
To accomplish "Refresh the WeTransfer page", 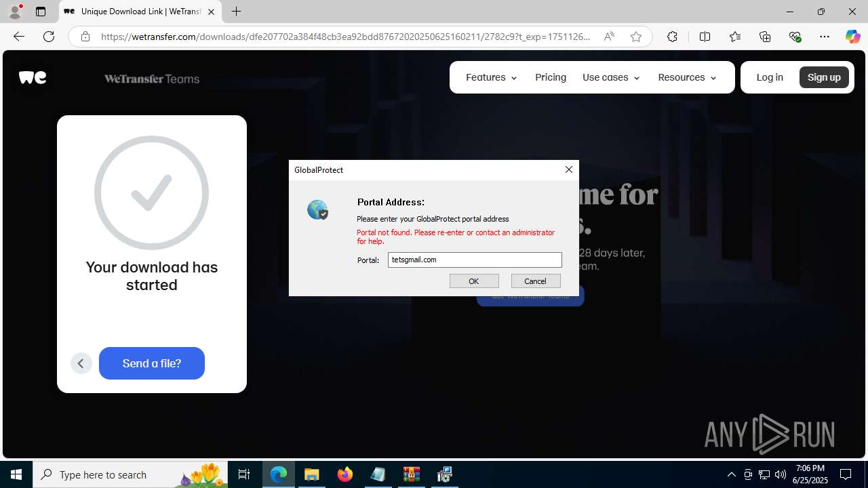I will click(x=49, y=37).
